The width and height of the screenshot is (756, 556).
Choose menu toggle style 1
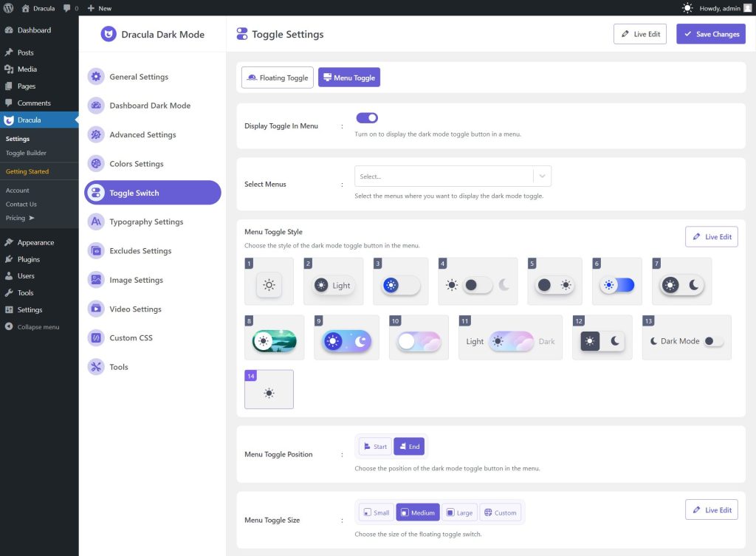(x=269, y=281)
